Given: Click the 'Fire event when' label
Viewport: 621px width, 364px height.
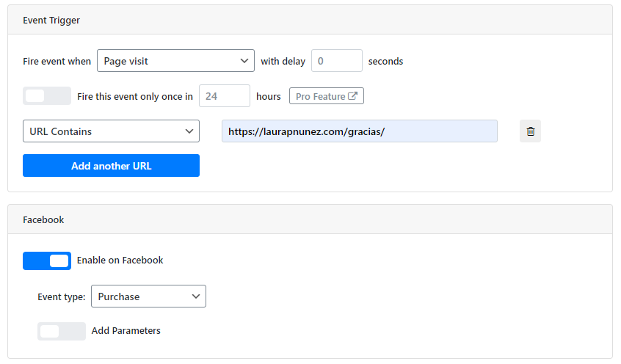Looking at the screenshot, I should point(57,62).
